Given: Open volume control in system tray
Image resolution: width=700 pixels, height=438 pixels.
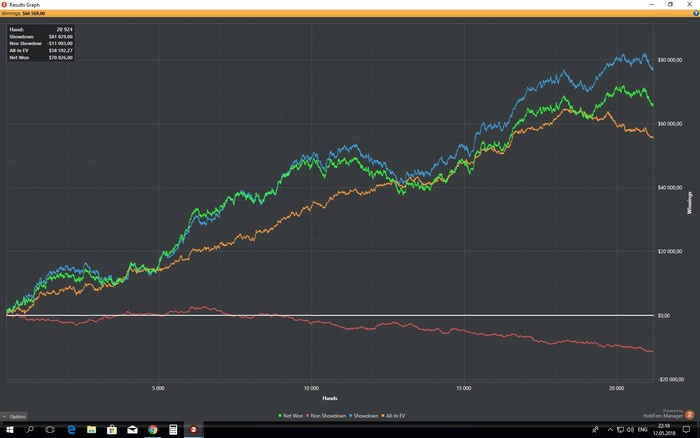Looking at the screenshot, I should click(x=630, y=430).
